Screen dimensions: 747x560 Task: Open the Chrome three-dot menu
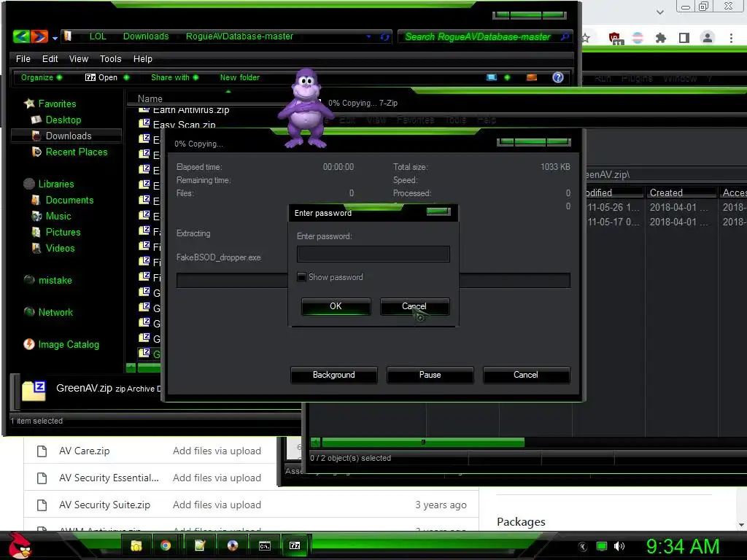click(731, 38)
